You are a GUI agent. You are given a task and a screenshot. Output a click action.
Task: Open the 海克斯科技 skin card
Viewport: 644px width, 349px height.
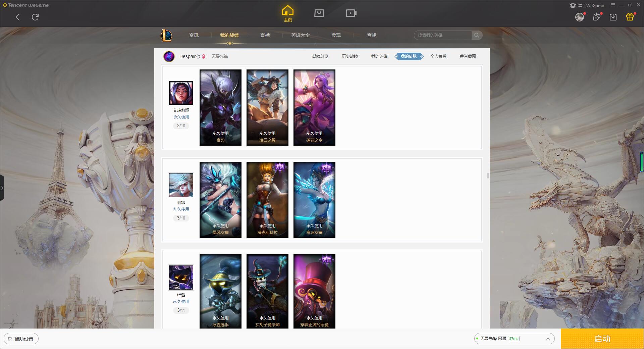coord(267,200)
